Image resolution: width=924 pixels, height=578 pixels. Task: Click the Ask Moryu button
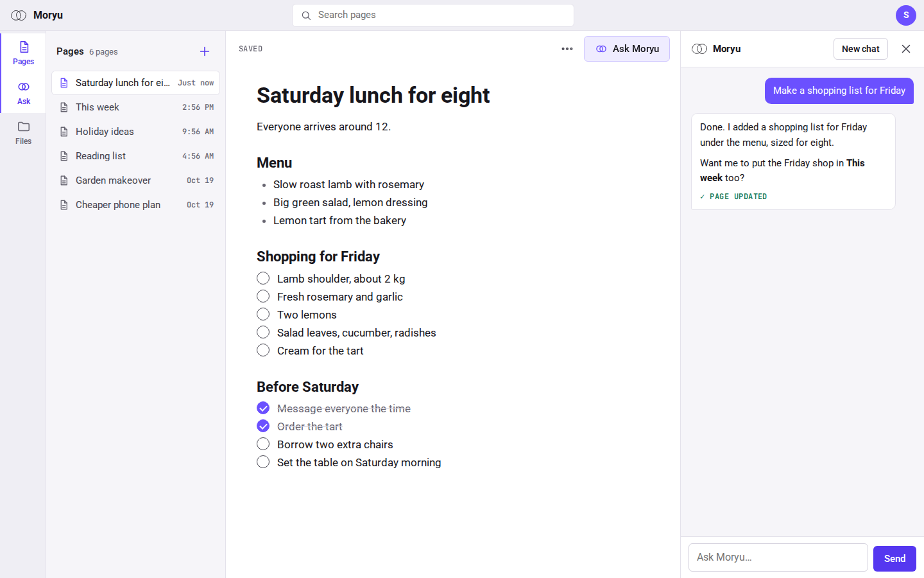click(x=627, y=49)
